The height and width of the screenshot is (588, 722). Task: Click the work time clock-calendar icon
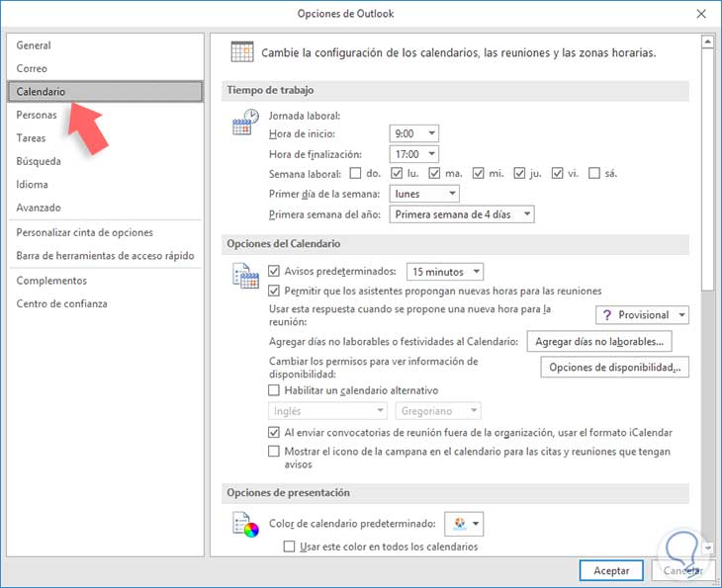[245, 122]
